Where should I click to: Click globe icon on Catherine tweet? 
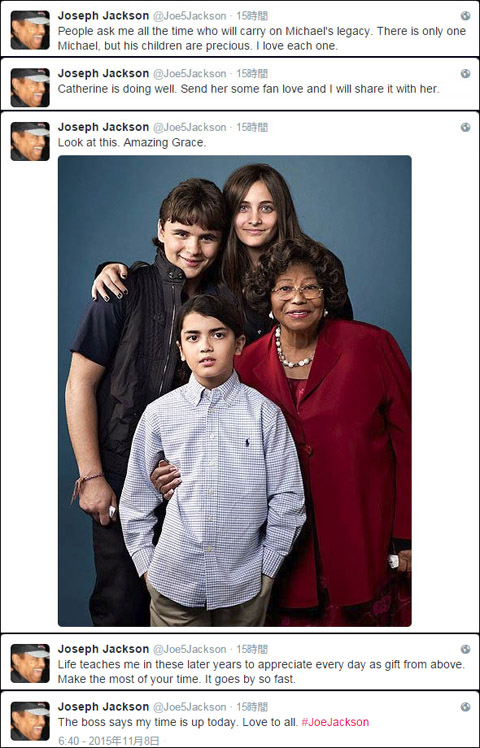[x=465, y=73]
